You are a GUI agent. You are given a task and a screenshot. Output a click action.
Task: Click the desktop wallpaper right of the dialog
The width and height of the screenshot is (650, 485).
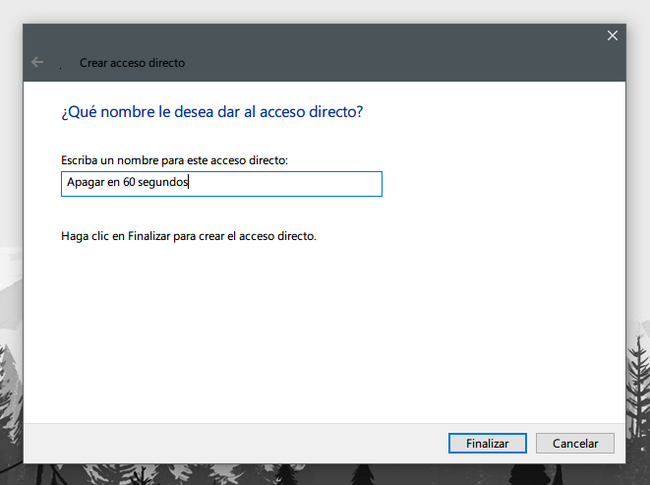coord(638,200)
